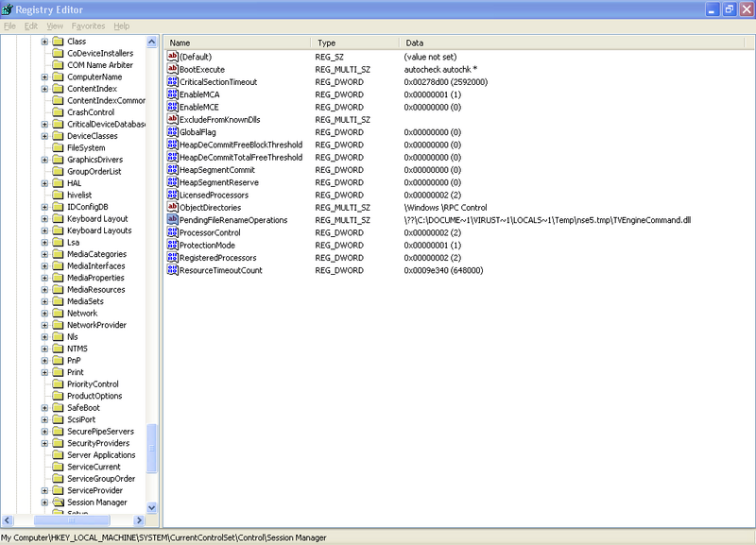Click the PendingFileRenameOperations value icon
This screenshot has height=545, width=756.
(x=173, y=219)
